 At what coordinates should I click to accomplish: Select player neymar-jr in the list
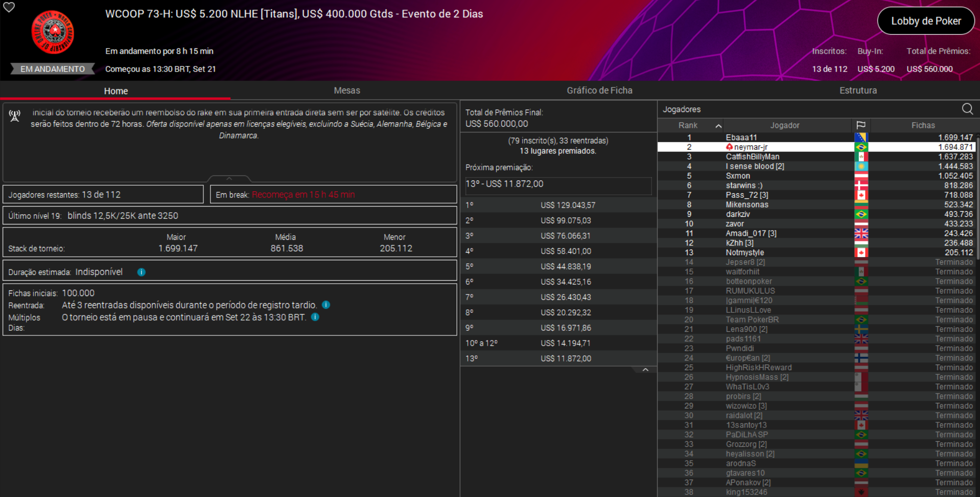pyautogui.click(x=751, y=147)
